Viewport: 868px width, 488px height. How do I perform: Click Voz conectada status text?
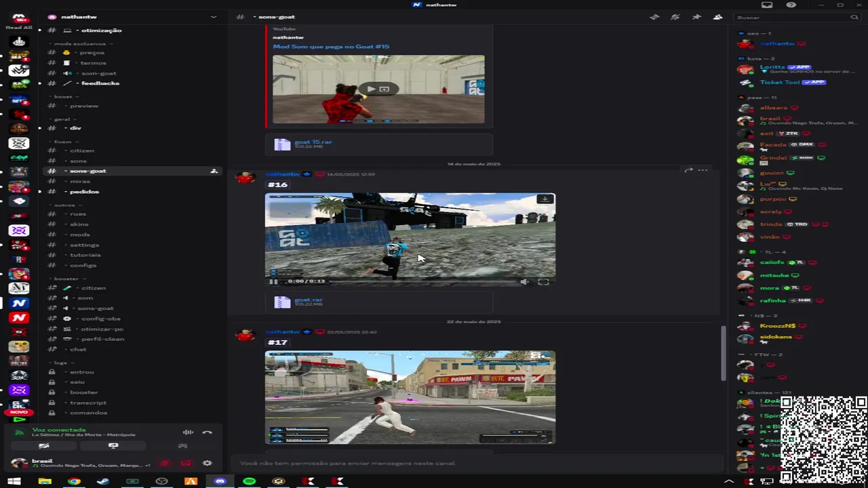(x=59, y=430)
